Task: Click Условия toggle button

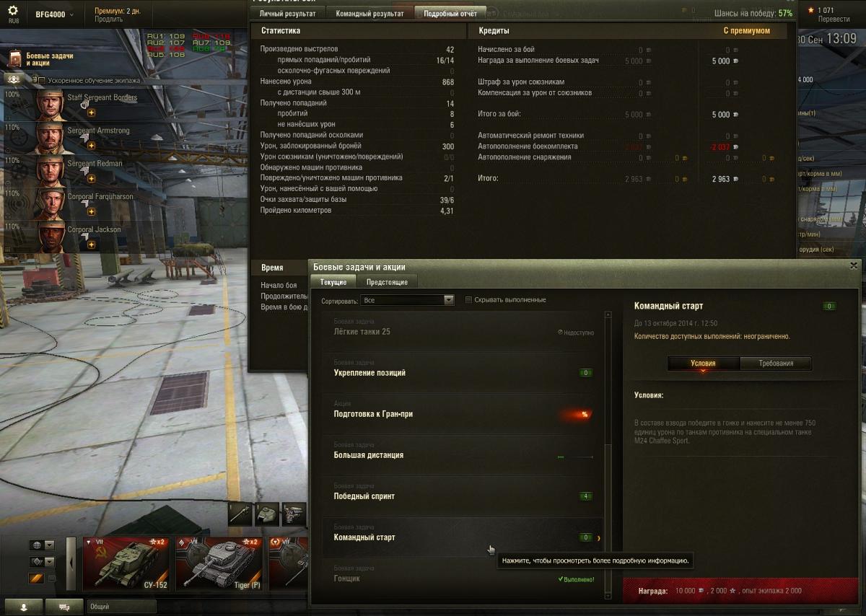Action: point(703,364)
